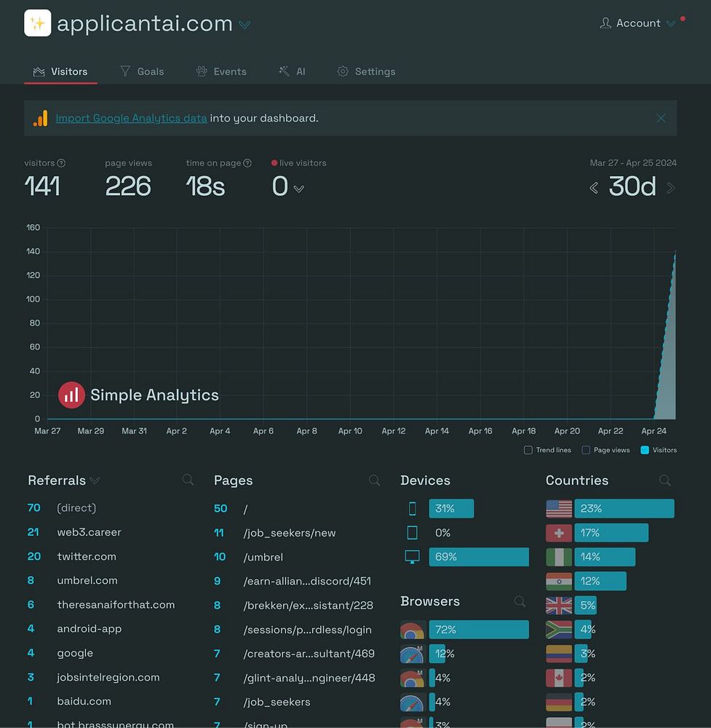Disable the Visitors chart checkbox

click(645, 450)
